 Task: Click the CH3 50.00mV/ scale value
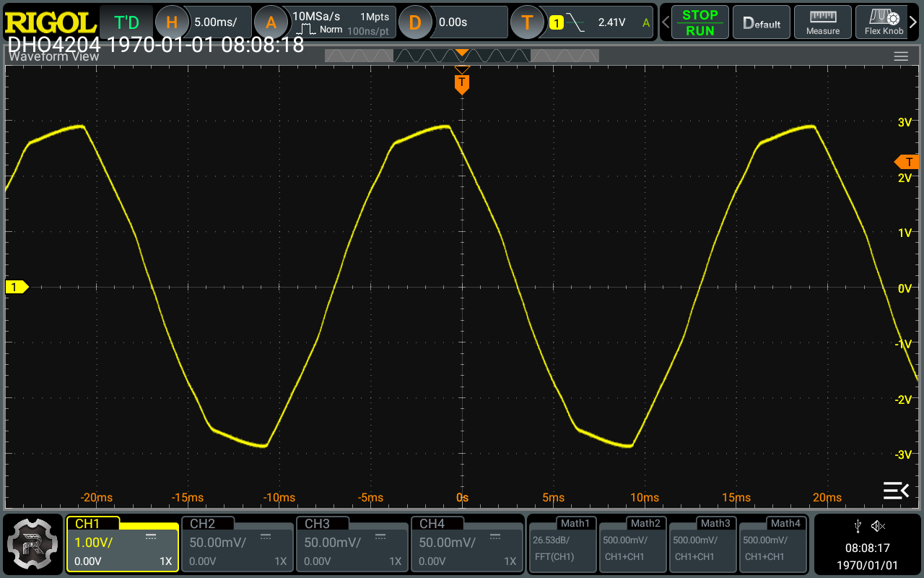click(x=332, y=542)
